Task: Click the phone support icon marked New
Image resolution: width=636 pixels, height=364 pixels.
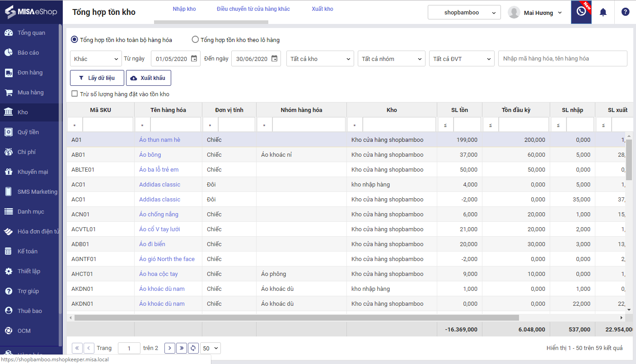Action: pos(581,12)
